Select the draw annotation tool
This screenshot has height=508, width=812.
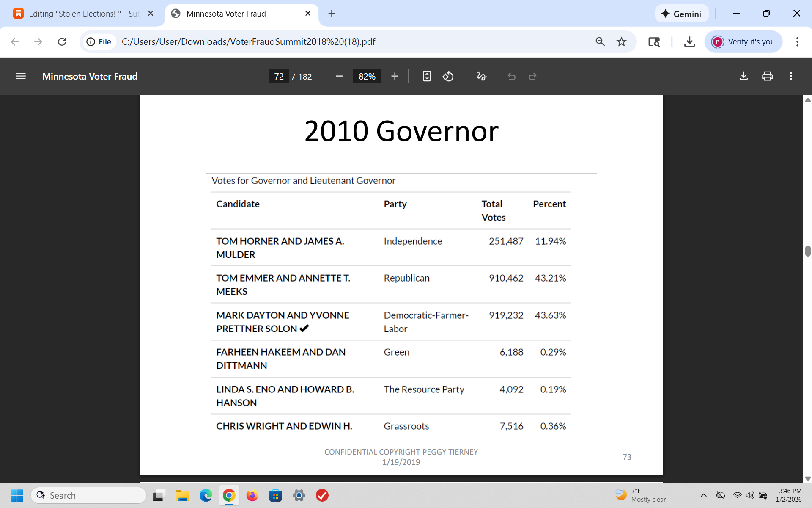(481, 76)
